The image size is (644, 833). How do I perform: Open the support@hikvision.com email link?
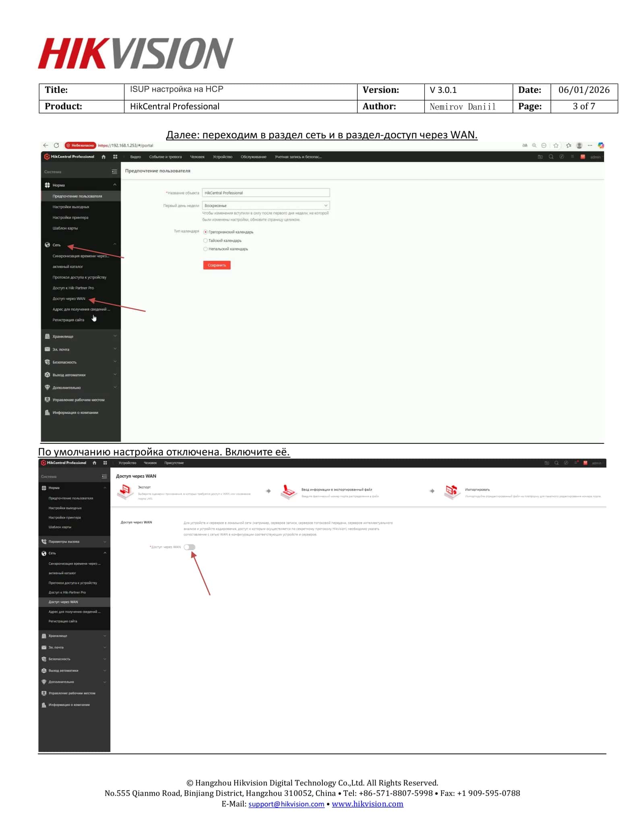point(286,804)
